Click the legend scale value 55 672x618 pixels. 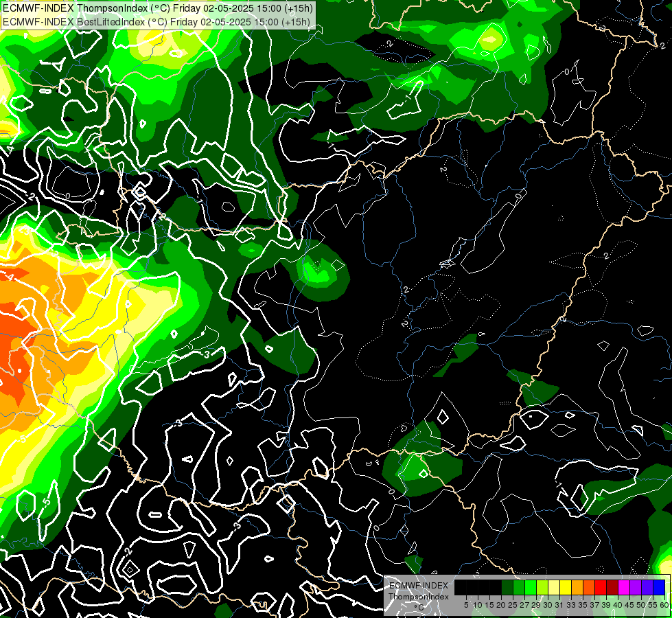click(x=653, y=605)
